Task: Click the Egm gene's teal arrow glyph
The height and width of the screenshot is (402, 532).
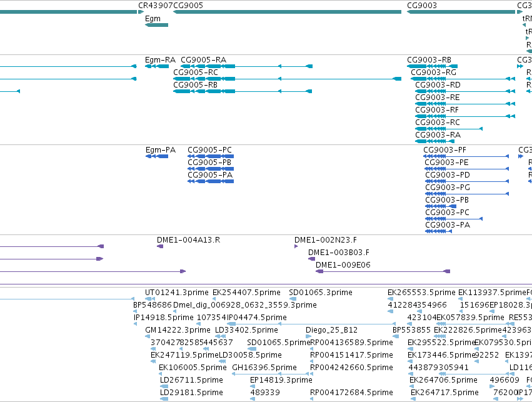Action: (156, 25)
